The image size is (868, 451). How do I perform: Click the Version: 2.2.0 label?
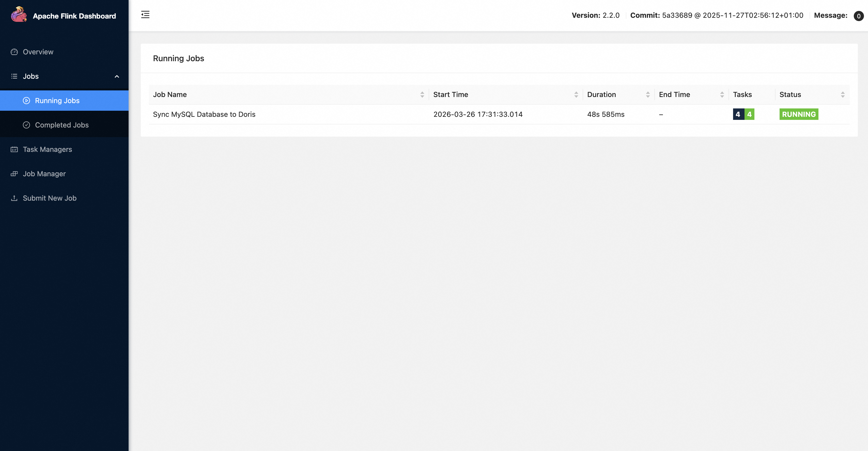click(x=595, y=15)
